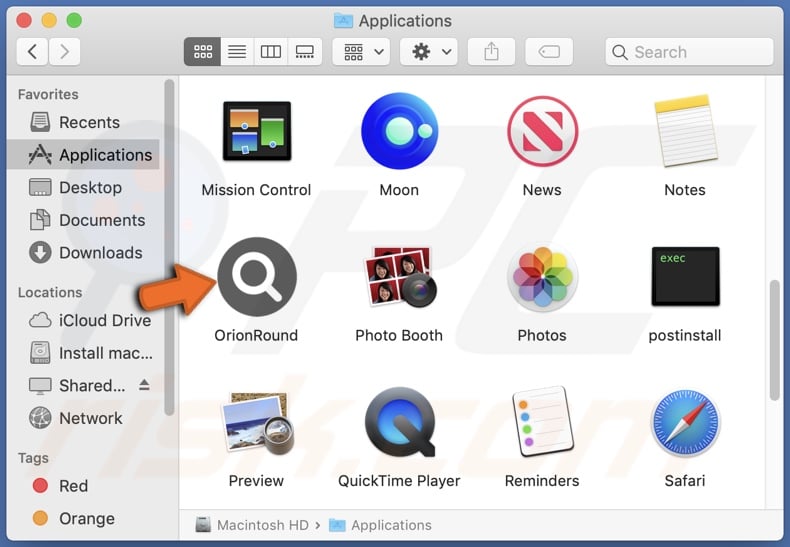Open Desktop in the sidebar
790x547 pixels.
tap(84, 187)
